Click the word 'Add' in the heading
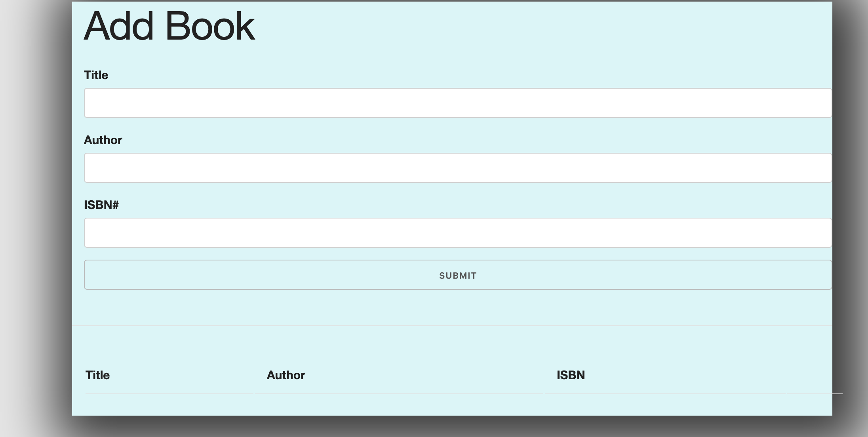868x437 pixels. [119, 26]
